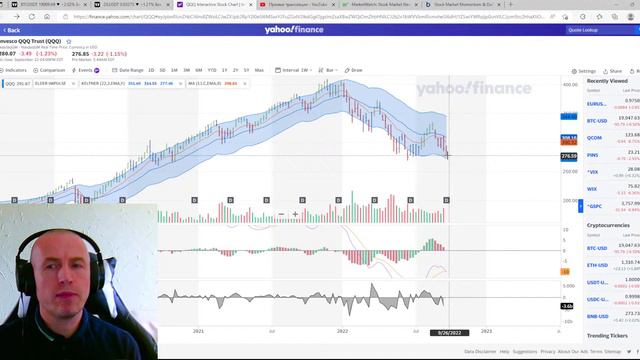Screen dimensions: 640x360
Task: Select the 2Y date range
Action: click(236, 70)
